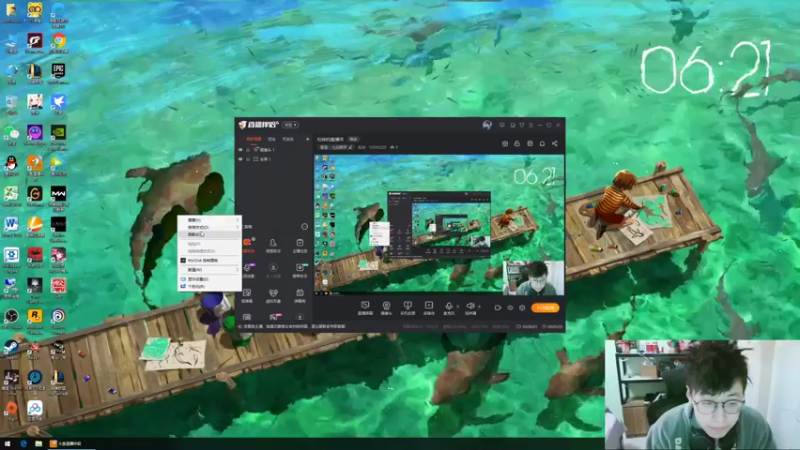Image resolution: width=800 pixels, height=450 pixels.
Task: Switch to the second scene tab
Action: (x=272, y=139)
